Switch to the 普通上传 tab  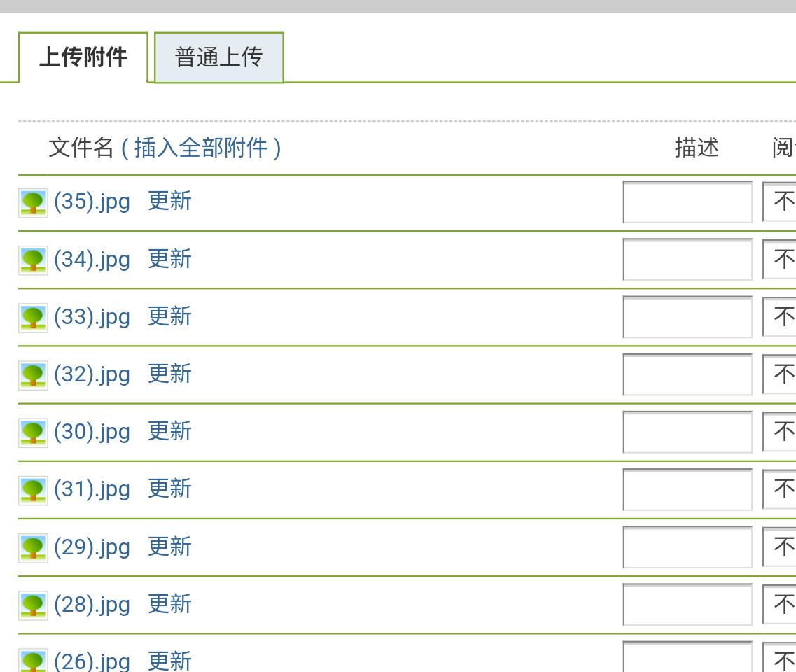pos(218,57)
